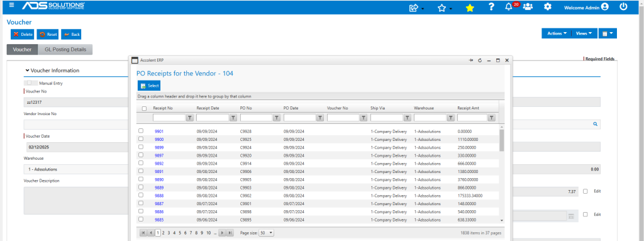Open the Views dropdown
Viewport: 644px width, 241px height.
pyautogui.click(x=584, y=33)
